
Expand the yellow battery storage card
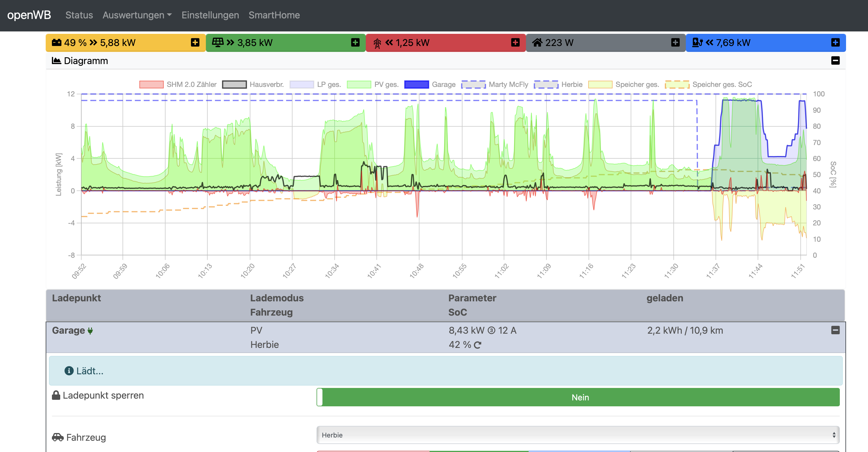tap(195, 42)
